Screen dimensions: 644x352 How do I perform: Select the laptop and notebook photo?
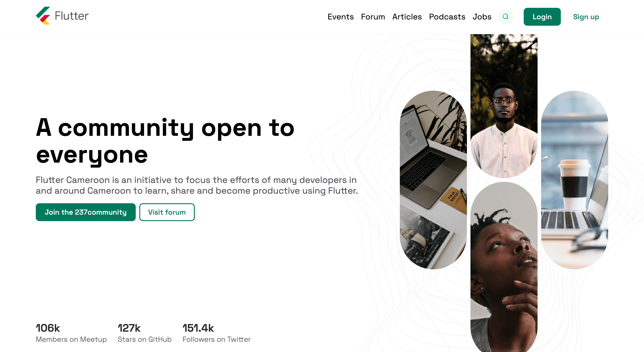[x=433, y=180]
